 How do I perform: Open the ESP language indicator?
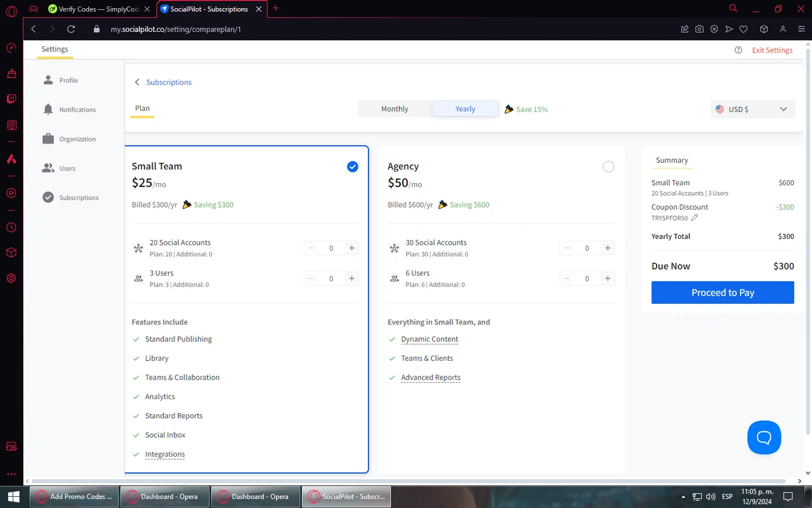(727, 497)
